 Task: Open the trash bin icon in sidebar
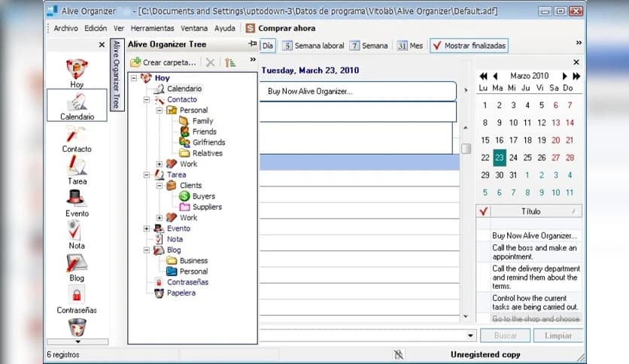pos(77,326)
